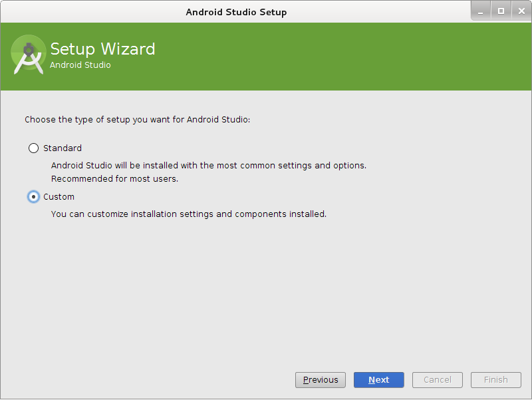Click the 'Android Studio Setup' title bar text
532x400 pixels.
[236, 12]
